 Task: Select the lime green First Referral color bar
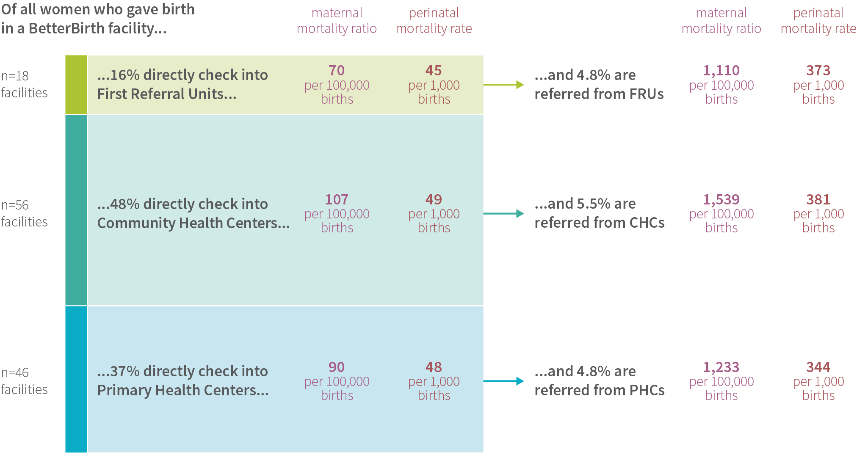(76, 85)
